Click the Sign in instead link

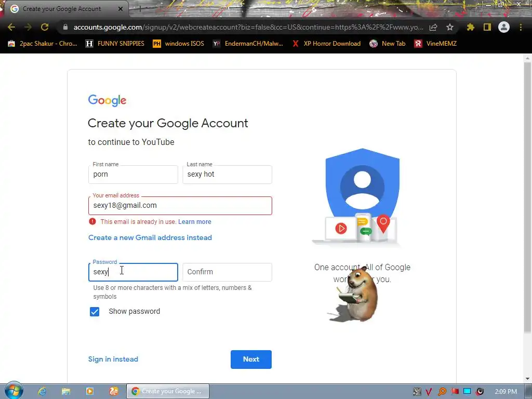point(113,359)
